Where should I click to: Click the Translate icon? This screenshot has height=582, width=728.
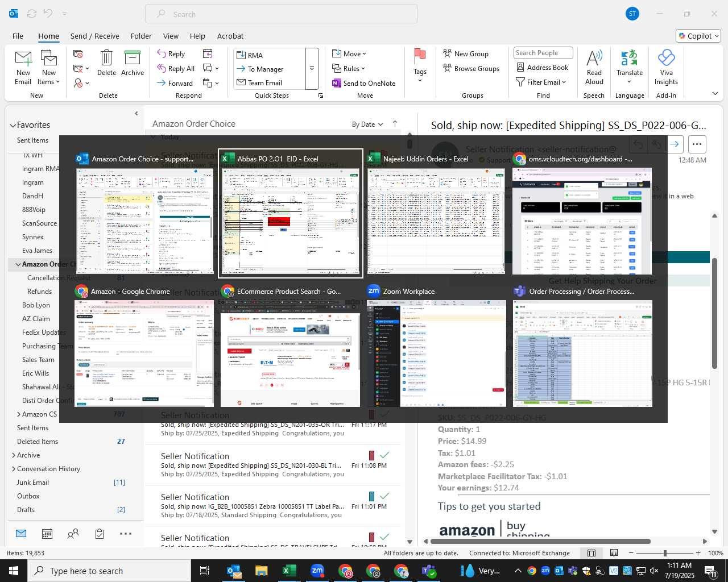tap(629, 58)
